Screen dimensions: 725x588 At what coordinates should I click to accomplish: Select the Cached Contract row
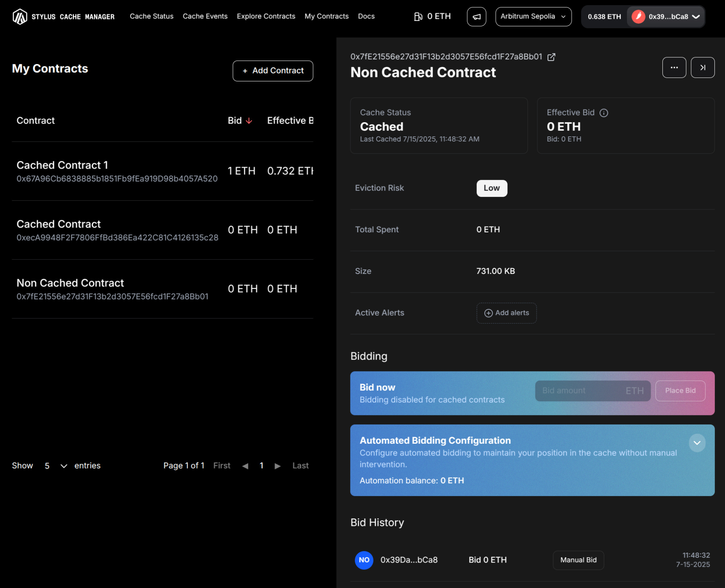click(x=162, y=230)
